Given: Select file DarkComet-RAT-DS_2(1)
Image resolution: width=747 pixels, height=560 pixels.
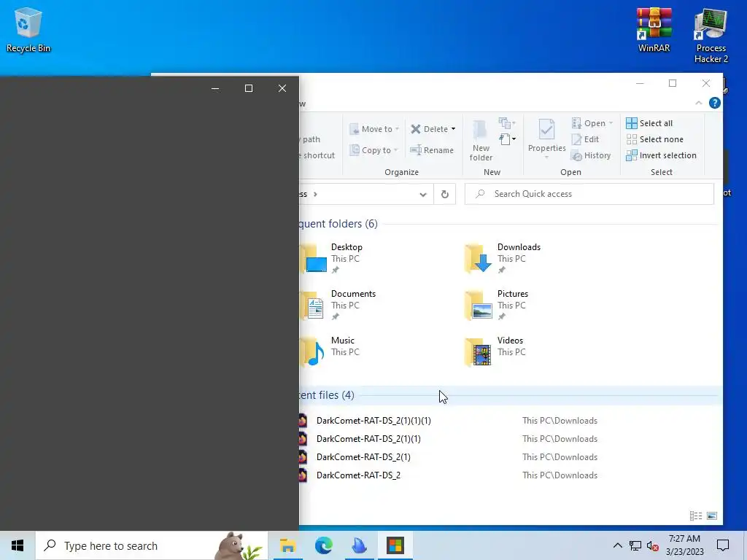Looking at the screenshot, I should (363, 456).
